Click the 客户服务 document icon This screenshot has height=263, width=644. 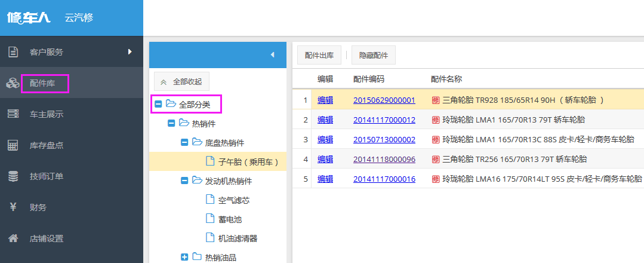13,52
